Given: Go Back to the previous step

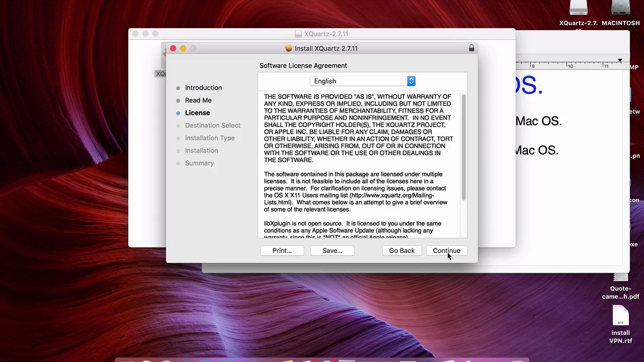Looking at the screenshot, I should click(401, 250).
